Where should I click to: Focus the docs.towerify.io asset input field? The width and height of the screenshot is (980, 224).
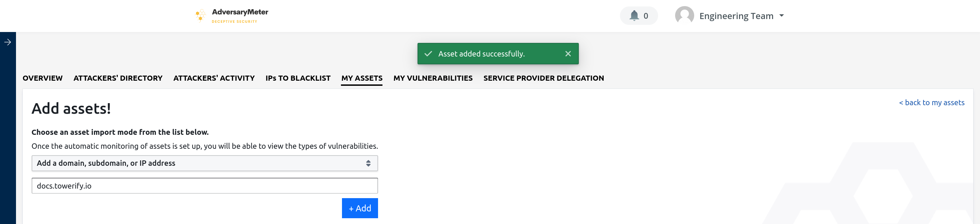[204, 186]
